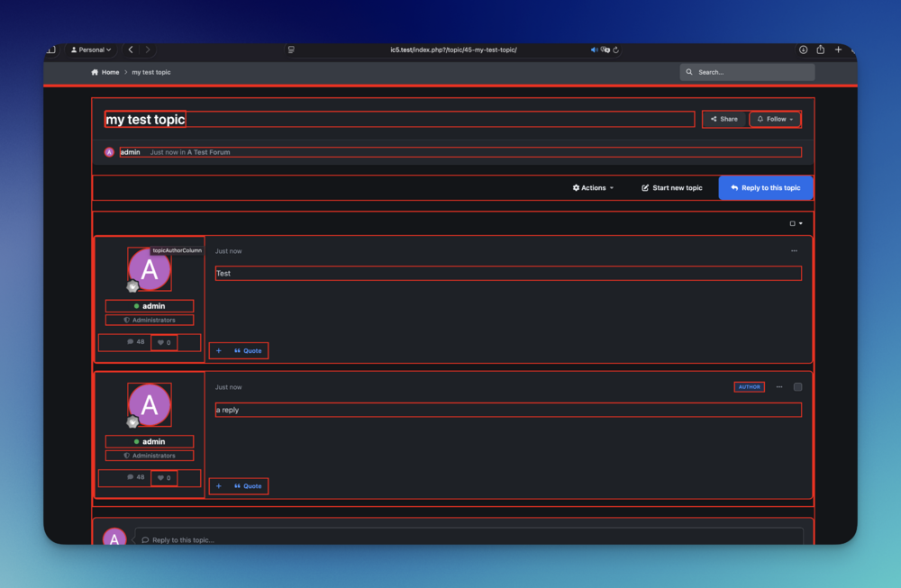Open the page reader icon in address bar
Image resolution: width=901 pixels, height=588 pixels.
(291, 50)
